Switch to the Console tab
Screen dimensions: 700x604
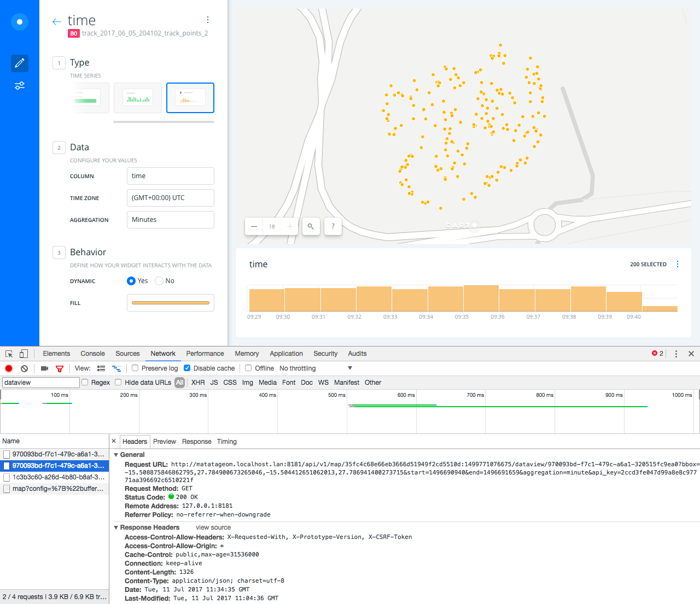(92, 354)
